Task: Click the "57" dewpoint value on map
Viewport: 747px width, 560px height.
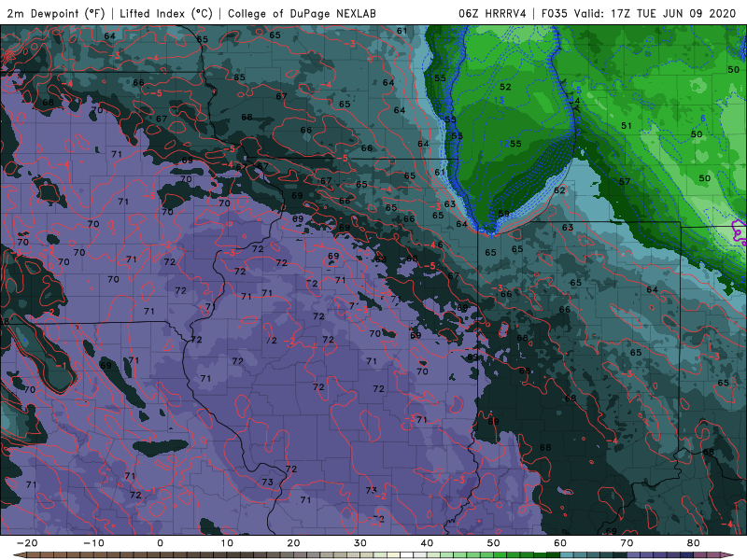Action: tap(625, 181)
